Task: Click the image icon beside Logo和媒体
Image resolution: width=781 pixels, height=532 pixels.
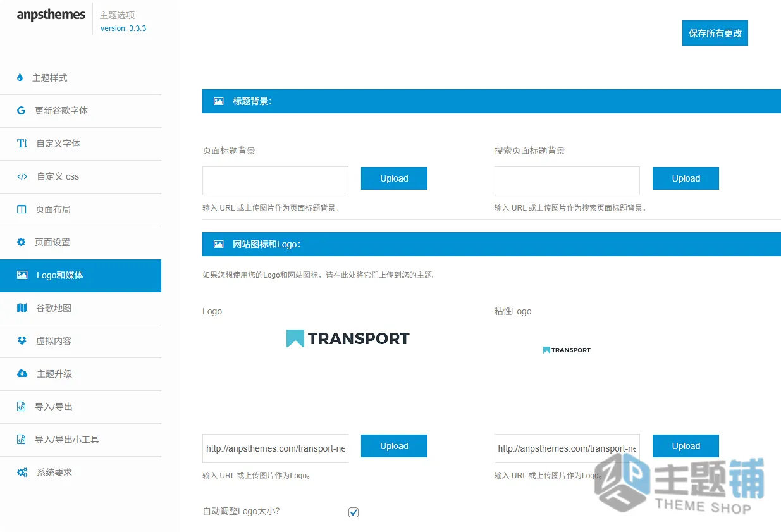Action: (x=22, y=275)
